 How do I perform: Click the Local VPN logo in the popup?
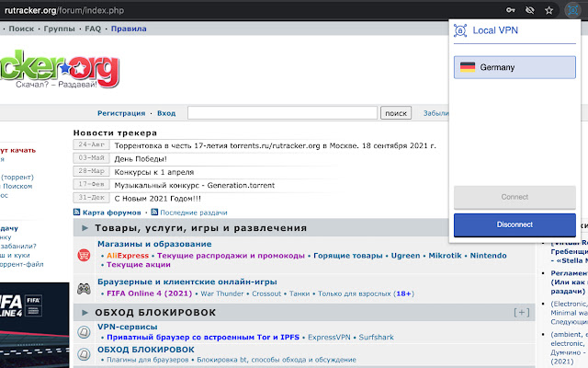click(x=460, y=30)
